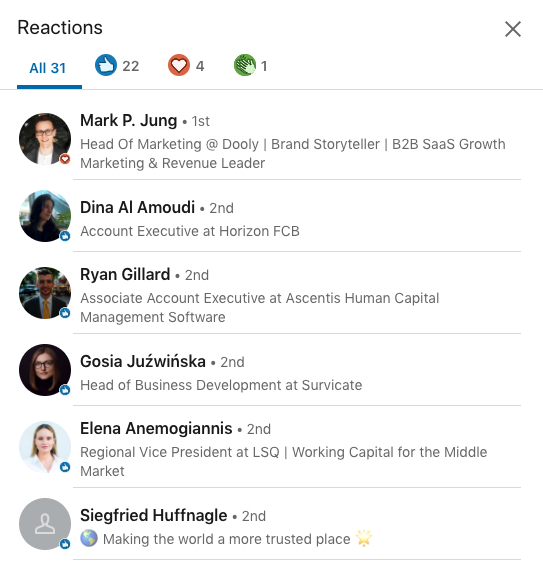
Task: Filter by thumbs-up Like reactions icon
Action: point(106,65)
